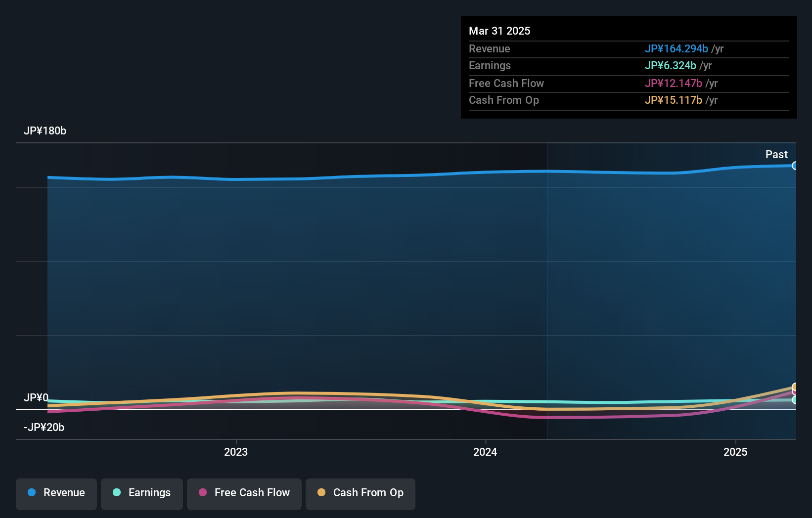The height and width of the screenshot is (518, 812).
Task: Click the Revenue row label in tooltip
Action: pos(490,48)
